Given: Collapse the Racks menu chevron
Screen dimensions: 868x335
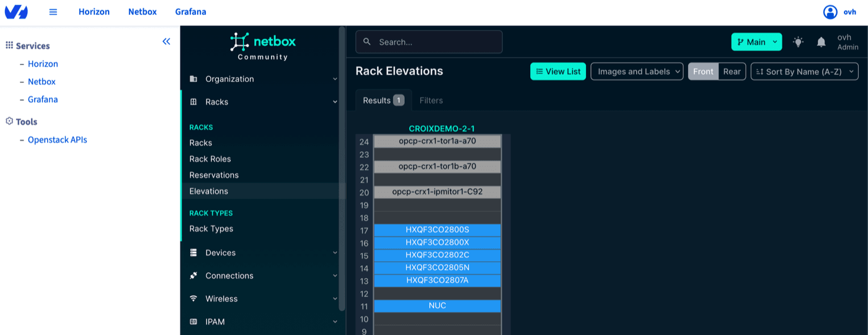Looking at the screenshot, I should click(x=335, y=102).
